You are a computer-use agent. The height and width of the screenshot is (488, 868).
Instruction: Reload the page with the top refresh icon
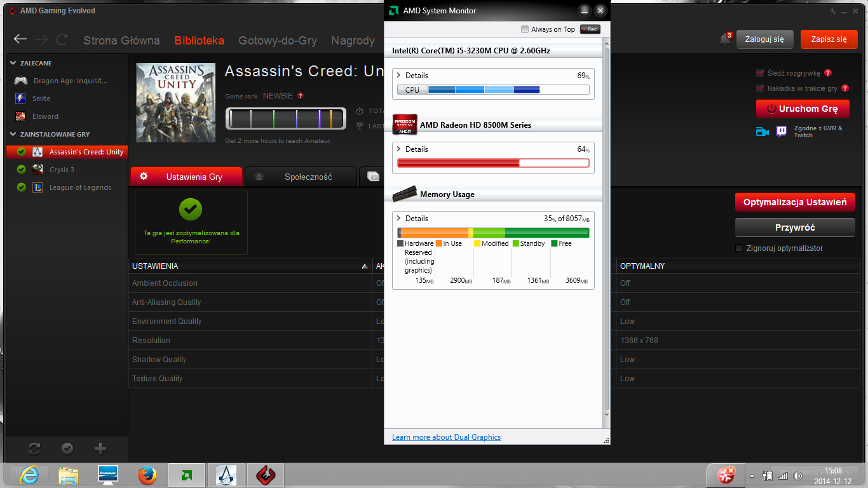point(62,39)
